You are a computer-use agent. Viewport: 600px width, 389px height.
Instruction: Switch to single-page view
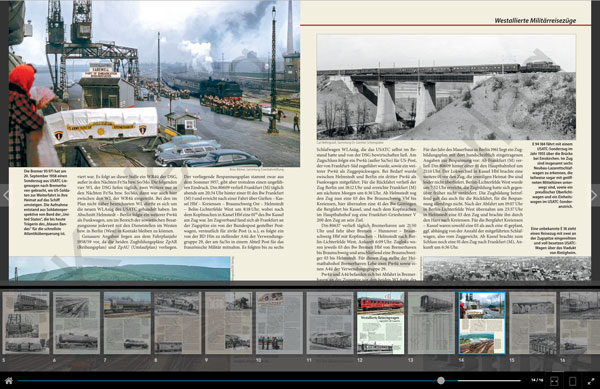coord(572,381)
